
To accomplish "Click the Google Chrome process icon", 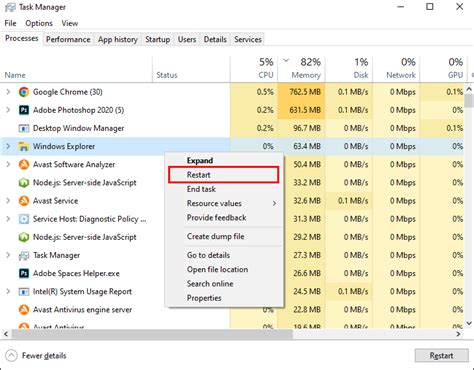I will point(24,92).
